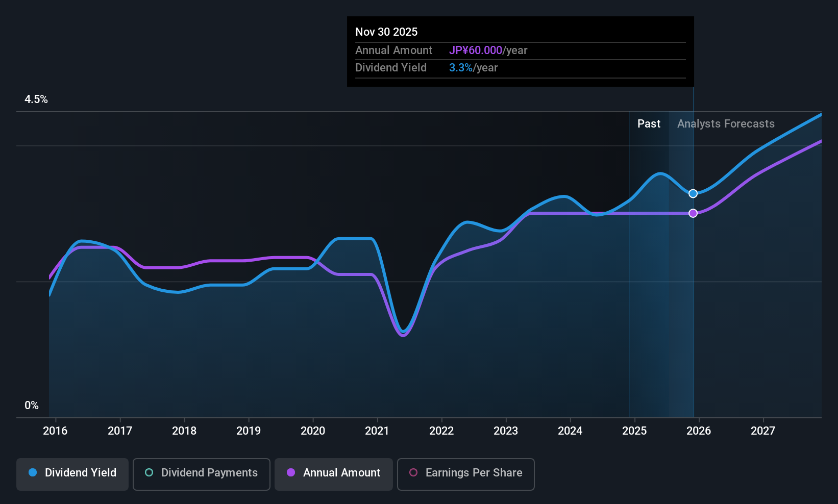The image size is (838, 504).
Task: Click the 2021 x-axis label
Action: click(x=377, y=431)
